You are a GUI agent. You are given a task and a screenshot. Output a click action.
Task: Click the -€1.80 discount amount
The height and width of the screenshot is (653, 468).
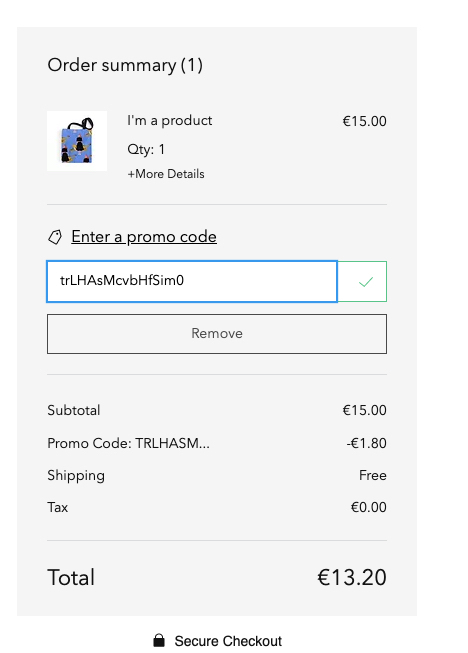click(366, 443)
